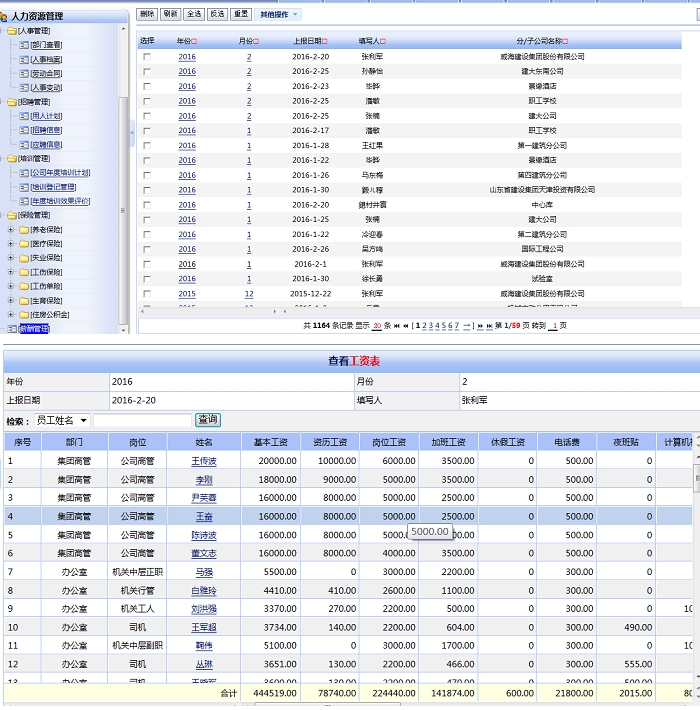Check the row dated 2015-12-22
Viewport: 700px width, 710px height.
[147, 294]
